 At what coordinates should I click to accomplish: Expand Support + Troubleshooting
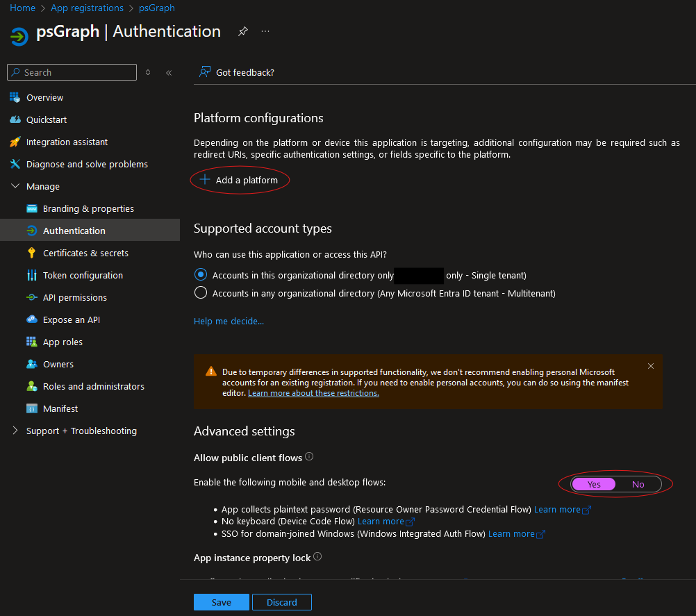[x=15, y=431]
